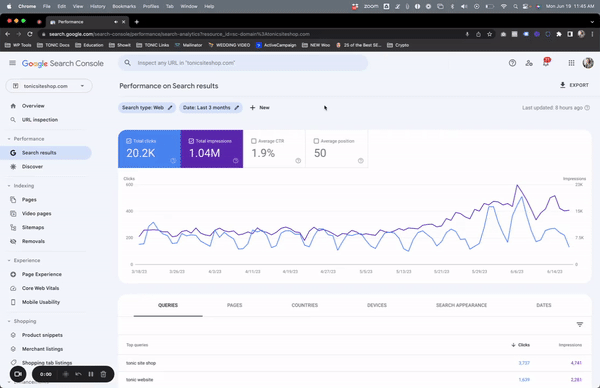The image size is (600, 388).
Task: Switch to the Countries tab
Action: click(305, 305)
